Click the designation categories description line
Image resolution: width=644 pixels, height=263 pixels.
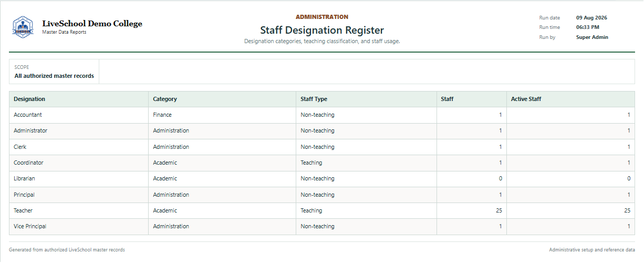[x=322, y=41]
